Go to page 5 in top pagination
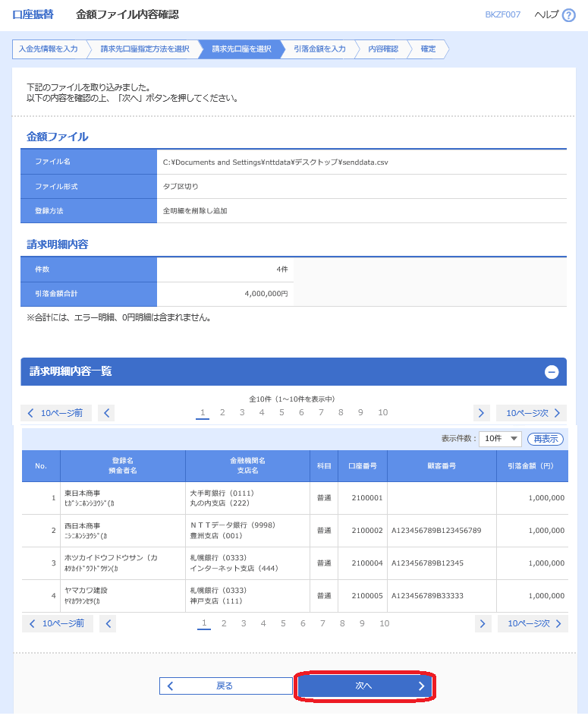 click(x=281, y=412)
